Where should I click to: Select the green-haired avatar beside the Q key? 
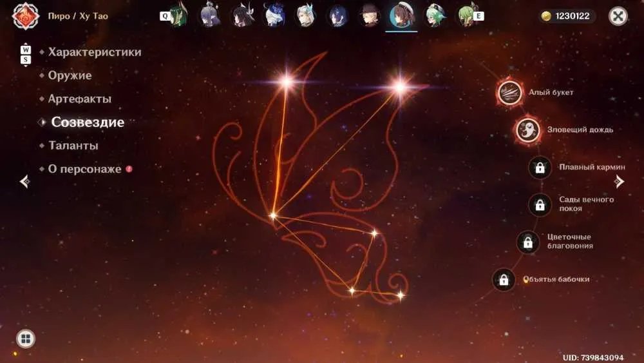pyautogui.click(x=178, y=16)
